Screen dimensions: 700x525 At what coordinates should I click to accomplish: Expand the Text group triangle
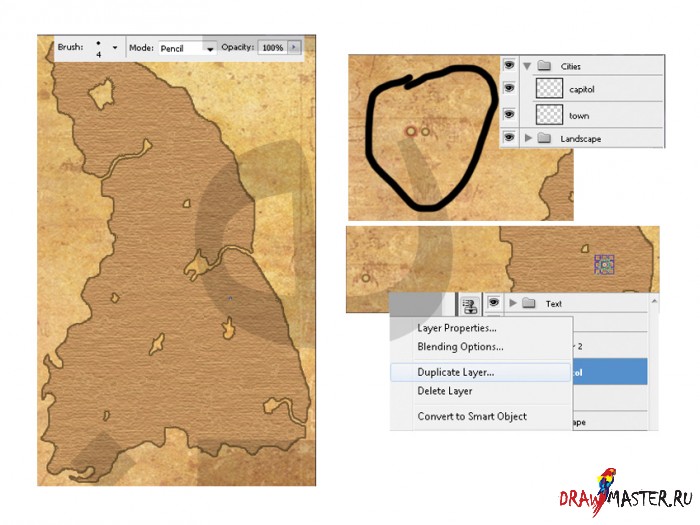click(x=513, y=303)
